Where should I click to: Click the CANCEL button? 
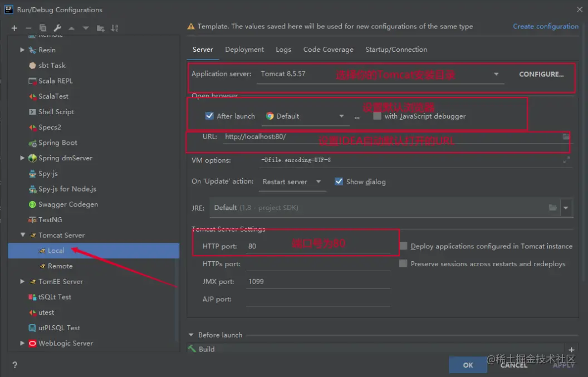coord(514,365)
